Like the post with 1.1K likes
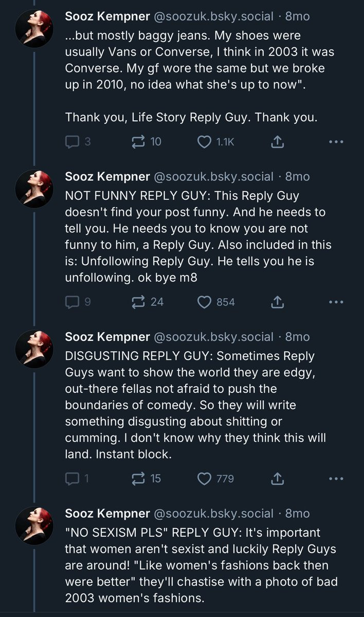 pyautogui.click(x=205, y=142)
